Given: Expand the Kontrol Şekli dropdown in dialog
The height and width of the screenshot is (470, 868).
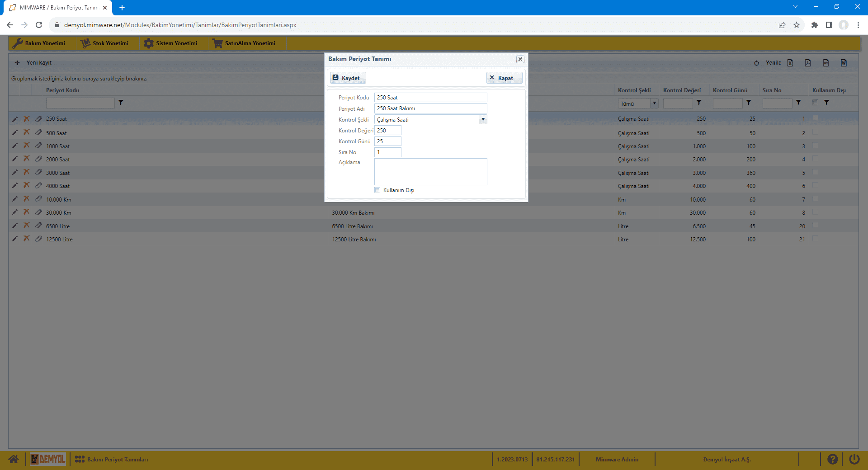Looking at the screenshot, I should (483, 119).
